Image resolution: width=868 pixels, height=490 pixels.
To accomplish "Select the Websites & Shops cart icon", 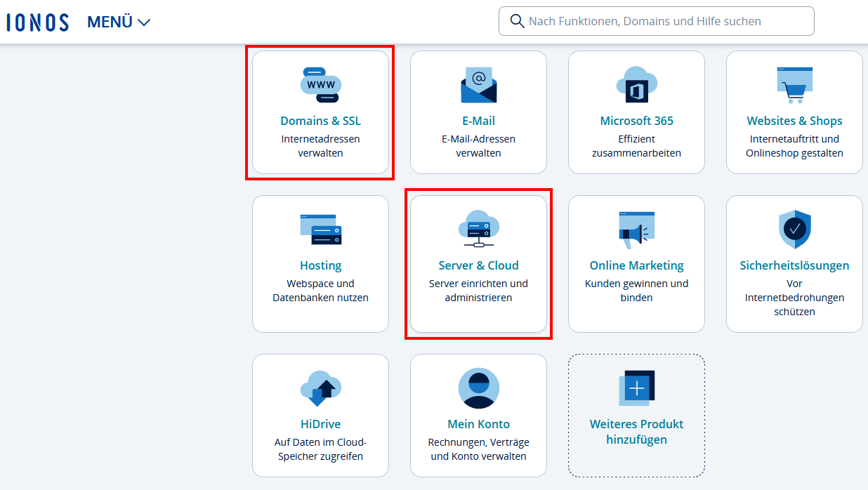I will pyautogui.click(x=794, y=85).
